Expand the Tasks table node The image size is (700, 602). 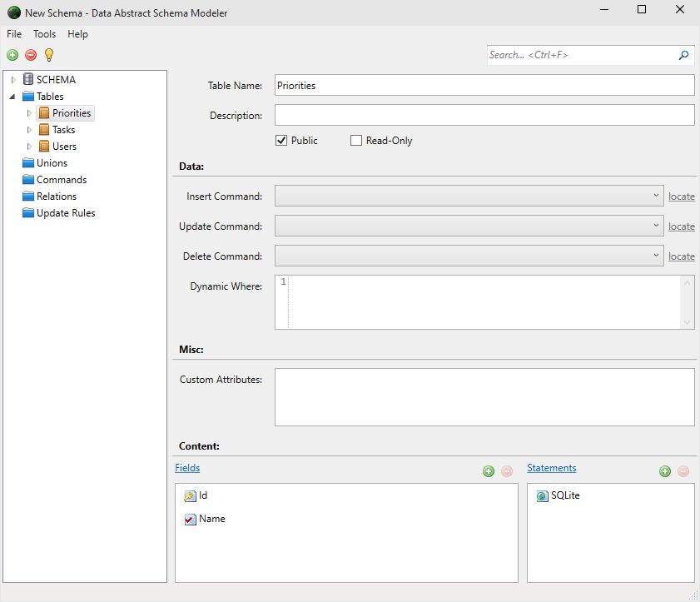point(29,130)
